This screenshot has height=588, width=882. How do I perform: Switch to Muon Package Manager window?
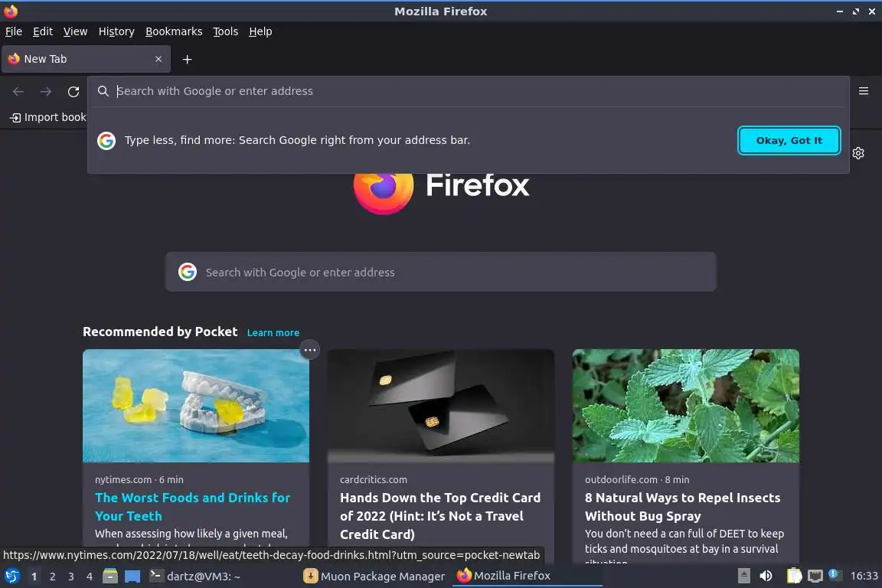(374, 577)
